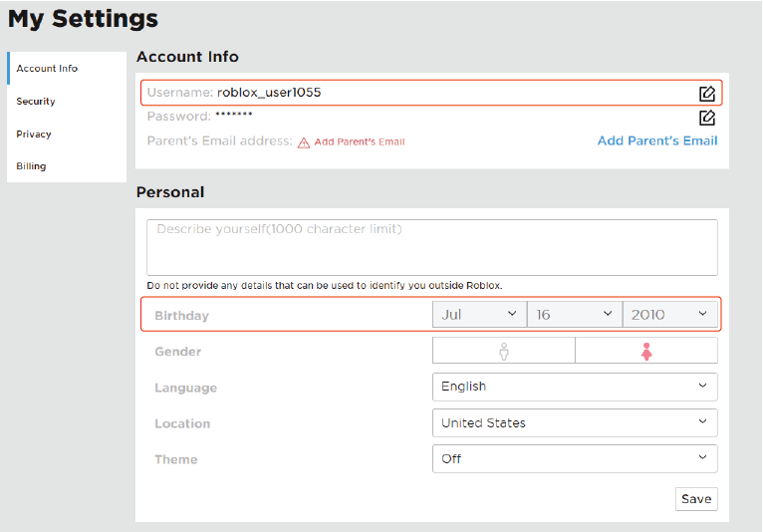763x532 pixels.
Task: Open the birthday day dropdown
Action: tap(574, 315)
